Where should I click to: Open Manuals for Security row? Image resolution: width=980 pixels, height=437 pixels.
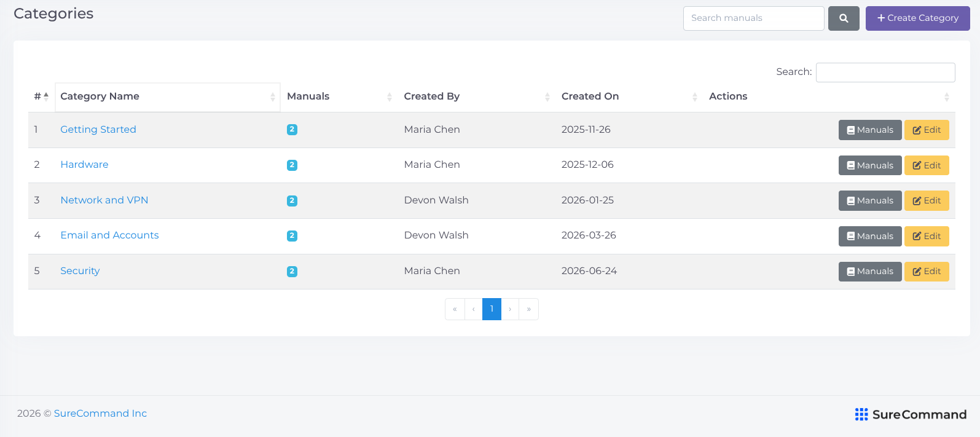[870, 272]
